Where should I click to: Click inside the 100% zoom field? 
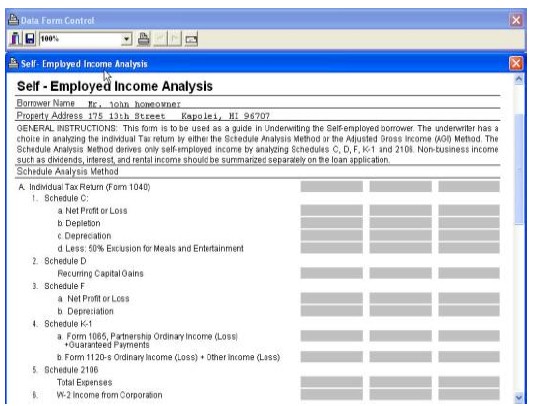click(81, 39)
